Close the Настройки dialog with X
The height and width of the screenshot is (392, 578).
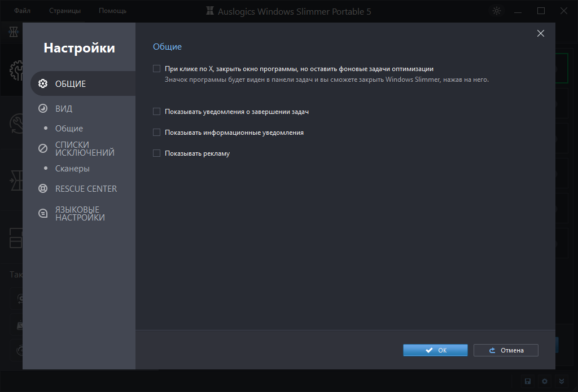[540, 33]
